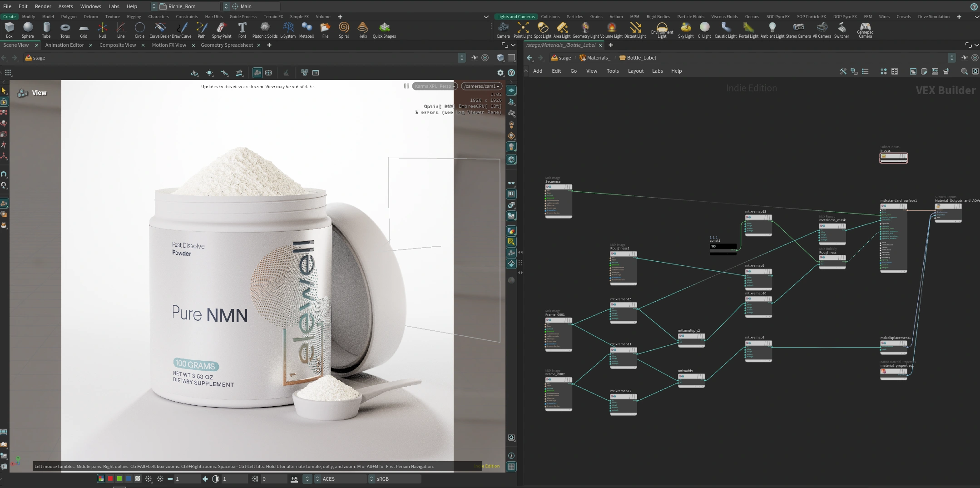Viewport: 980px width, 488px height.
Task: Choose the Platonic Solids tool
Action: 265,30
